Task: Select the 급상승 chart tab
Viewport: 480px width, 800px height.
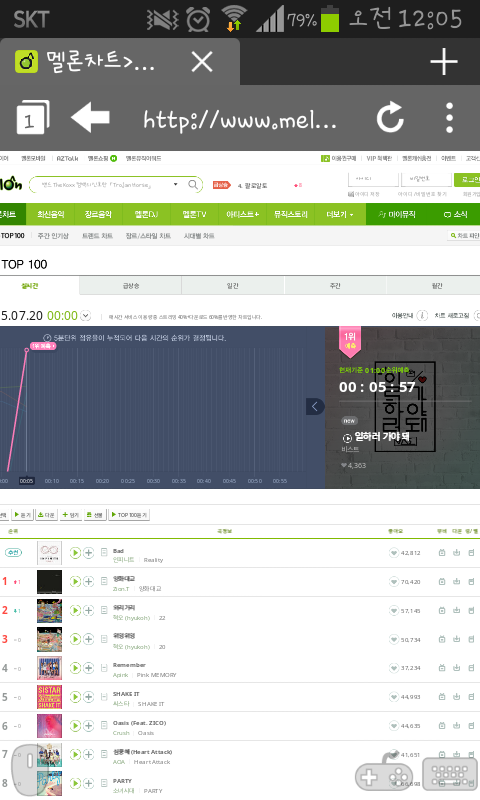Action: 131,286
